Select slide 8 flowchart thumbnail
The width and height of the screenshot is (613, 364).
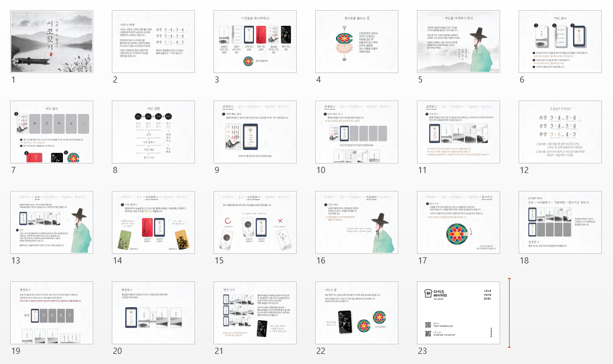153,132
